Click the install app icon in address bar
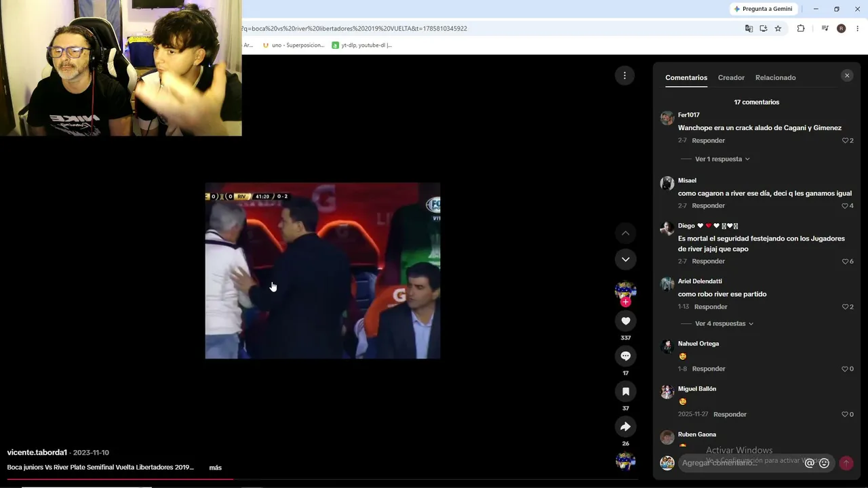The width and height of the screenshot is (868, 488). (x=764, y=28)
